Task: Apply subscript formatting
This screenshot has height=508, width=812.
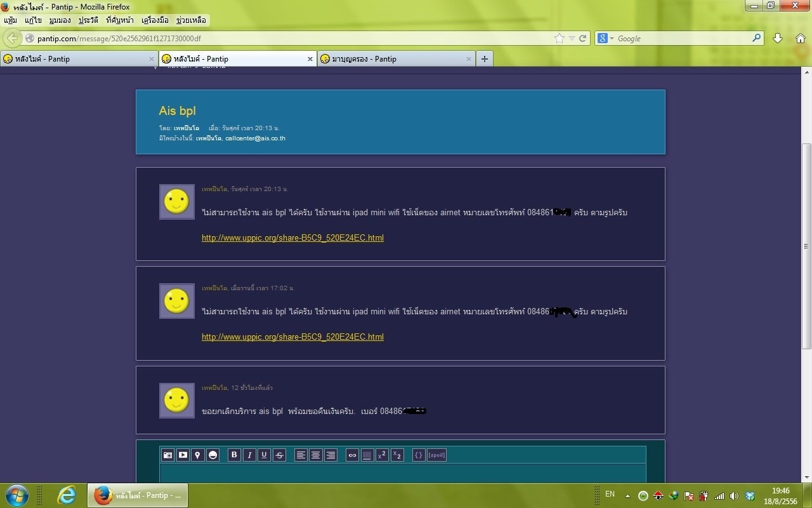Action: pyautogui.click(x=397, y=455)
